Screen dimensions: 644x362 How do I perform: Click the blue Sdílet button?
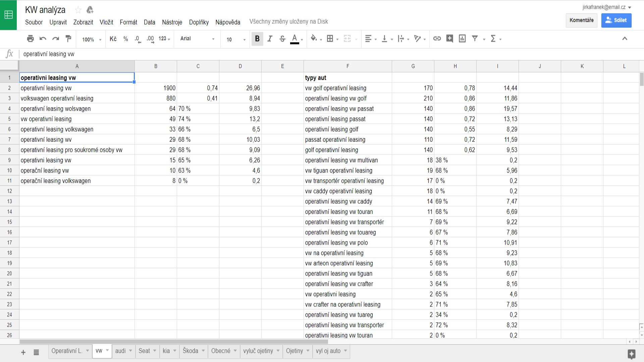(616, 20)
